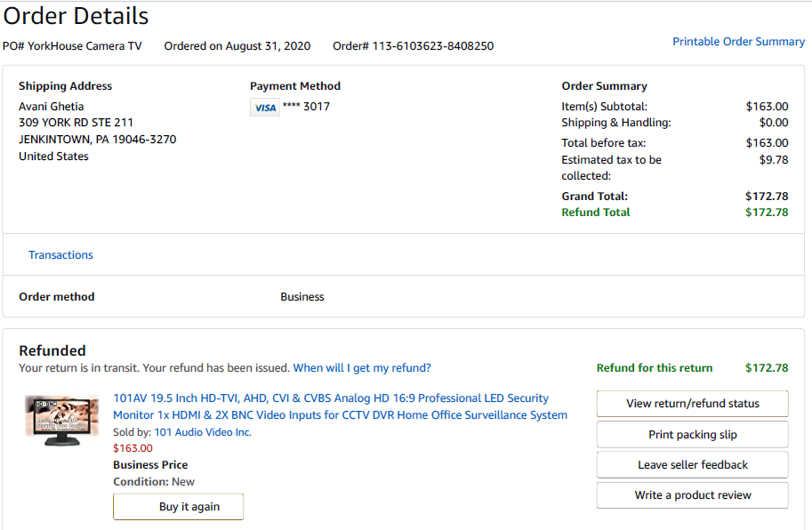Click the Business order method value
This screenshot has width=812, height=530.
point(302,297)
